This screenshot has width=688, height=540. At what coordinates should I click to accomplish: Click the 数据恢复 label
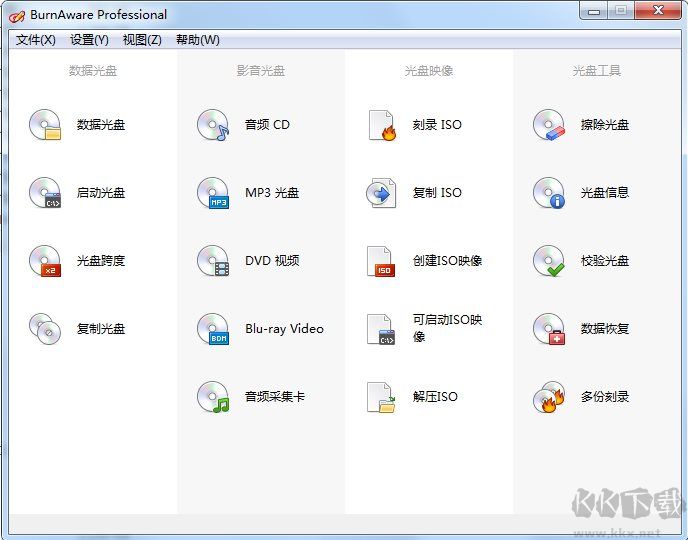605,329
